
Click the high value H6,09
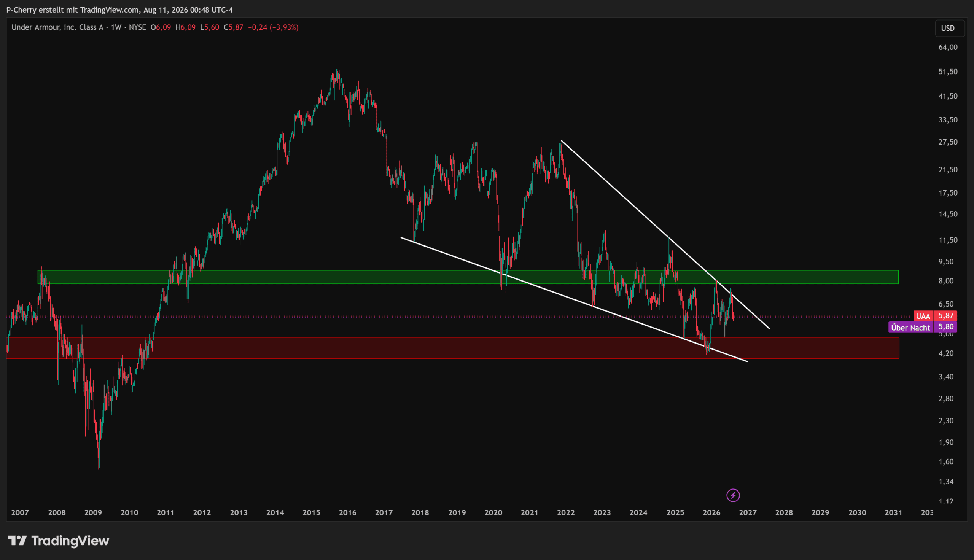[x=185, y=27]
